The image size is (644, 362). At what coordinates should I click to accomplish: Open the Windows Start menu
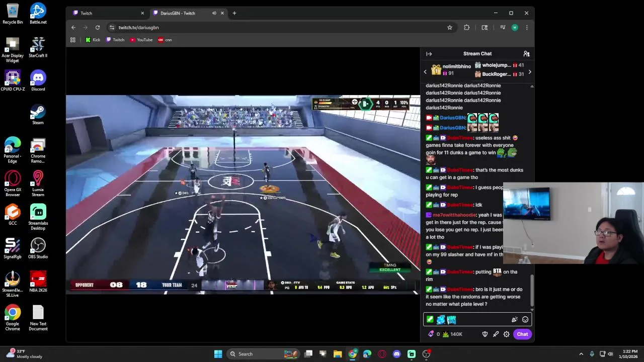coord(218,354)
